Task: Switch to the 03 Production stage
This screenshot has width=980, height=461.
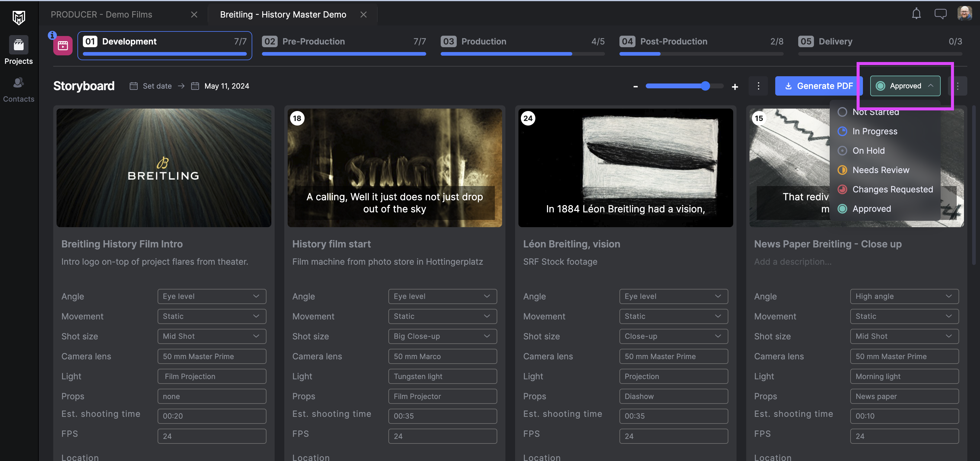Action: pyautogui.click(x=522, y=46)
